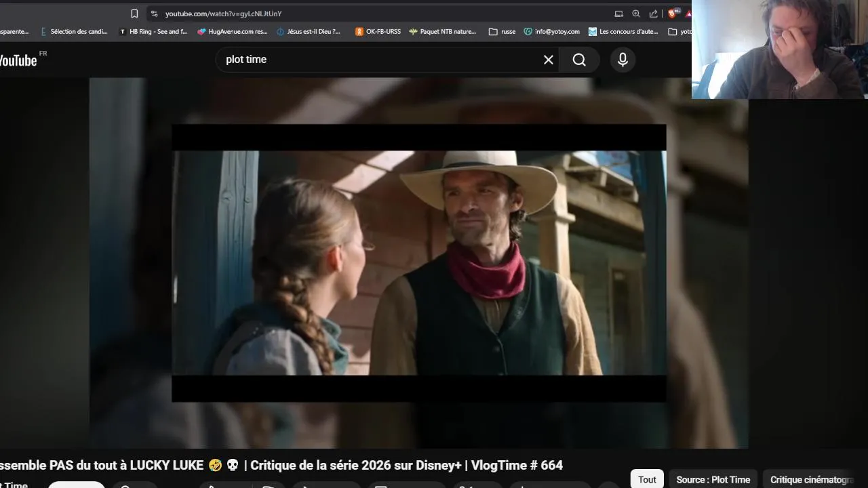Select the "Tout" filter chip
Screen dimensions: 868x488
pos(647,479)
